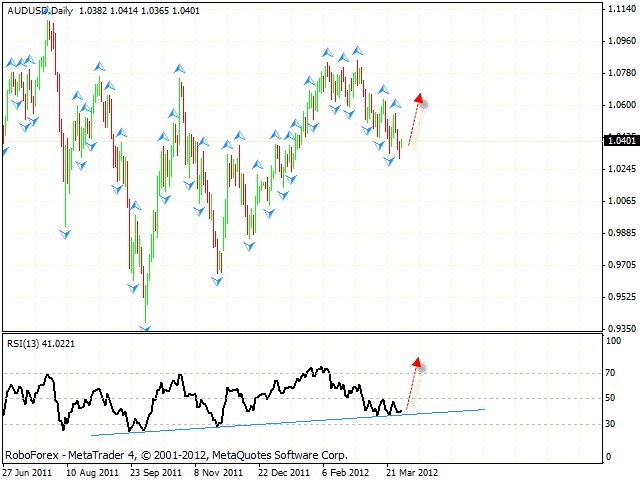The image size is (640, 480).
Task: Click the 1.0600 price level label
Action: click(622, 105)
